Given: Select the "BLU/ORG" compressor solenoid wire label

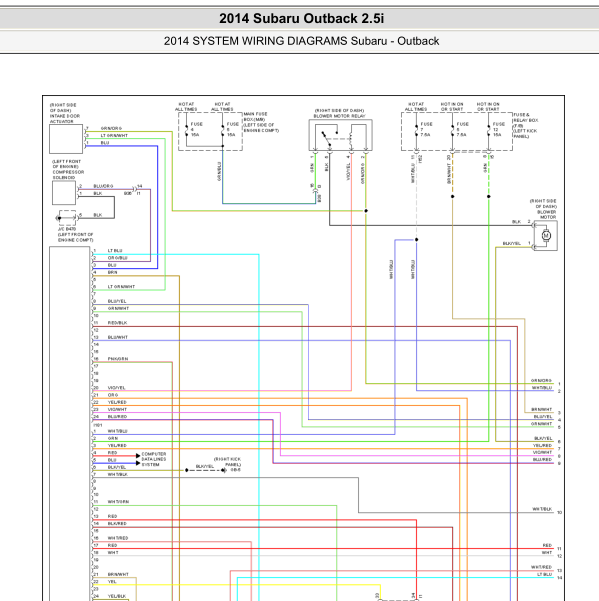Looking at the screenshot, I should (x=103, y=186).
